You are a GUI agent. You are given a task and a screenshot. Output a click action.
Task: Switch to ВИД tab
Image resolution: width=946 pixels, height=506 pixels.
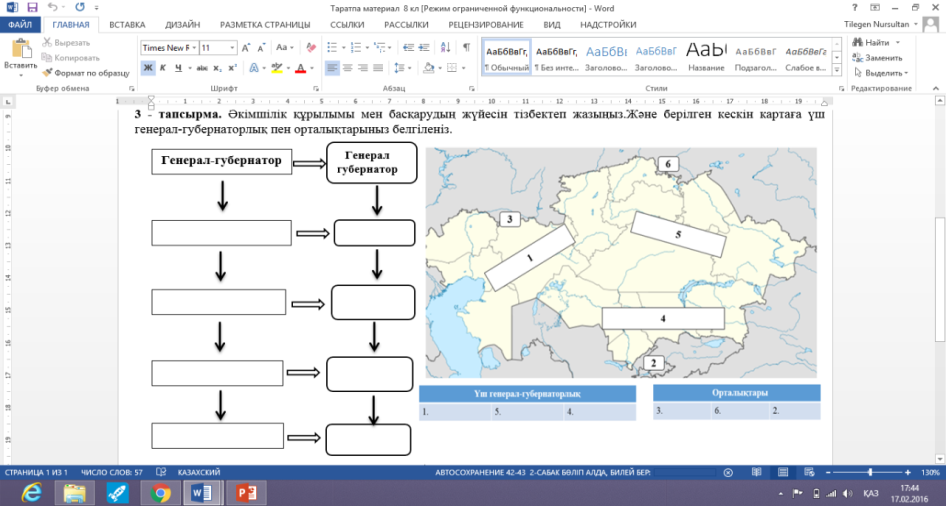[x=551, y=25]
